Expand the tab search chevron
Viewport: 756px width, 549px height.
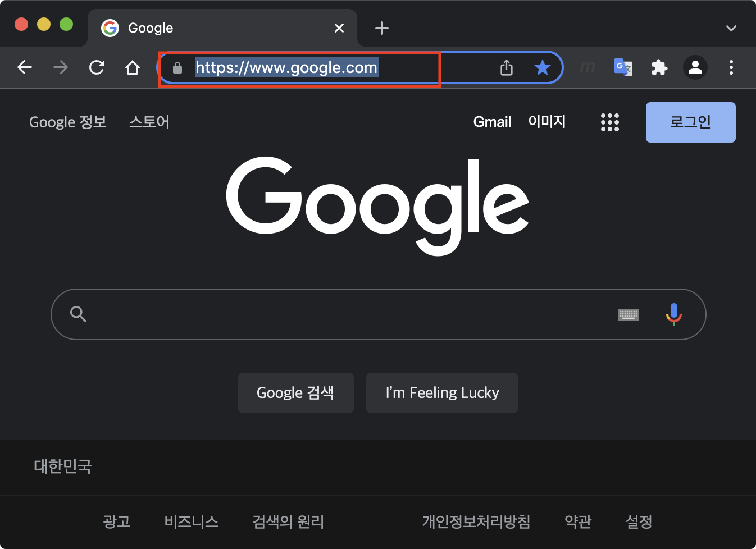(x=731, y=28)
